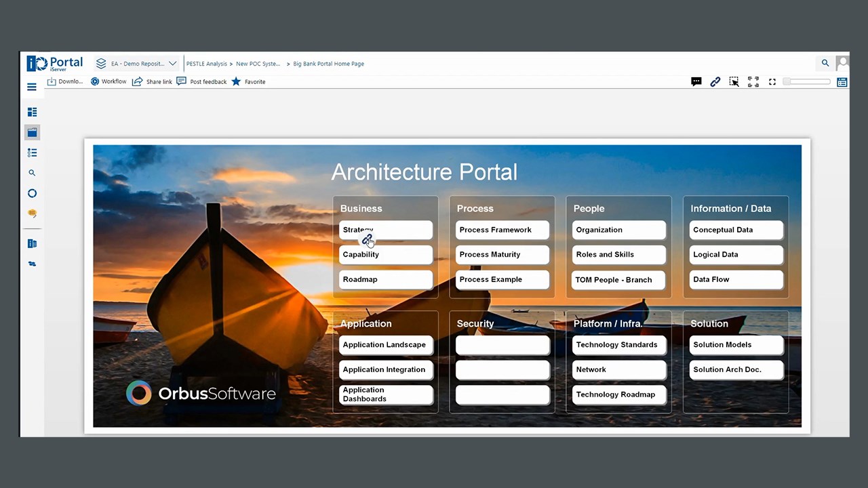Mark page as Favorite with the star
Image resolution: width=868 pixels, height=488 pixels.
coord(248,81)
